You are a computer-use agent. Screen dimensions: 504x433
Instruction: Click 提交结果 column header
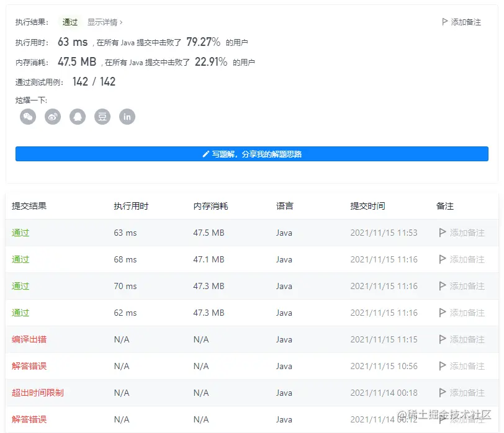click(x=29, y=206)
